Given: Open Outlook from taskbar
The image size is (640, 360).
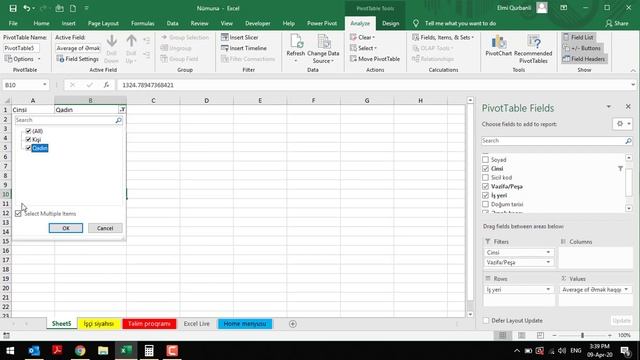Looking at the screenshot, I should [x=34, y=351].
